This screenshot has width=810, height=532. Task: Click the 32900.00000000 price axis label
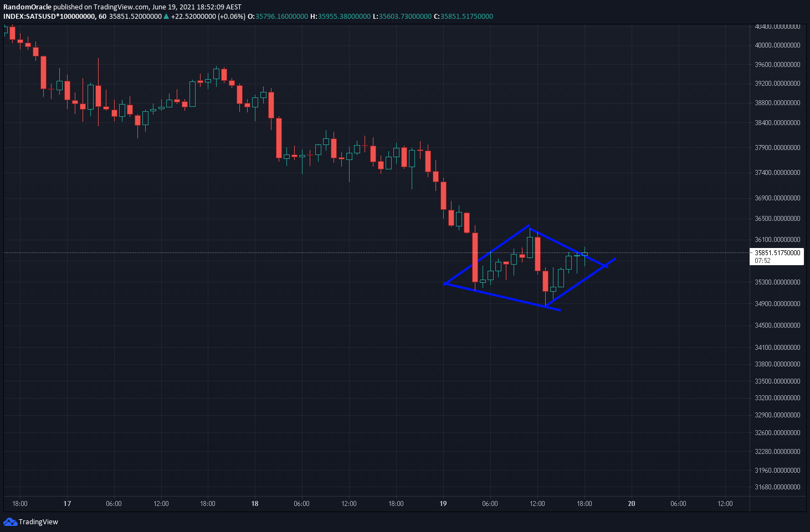[777, 415]
